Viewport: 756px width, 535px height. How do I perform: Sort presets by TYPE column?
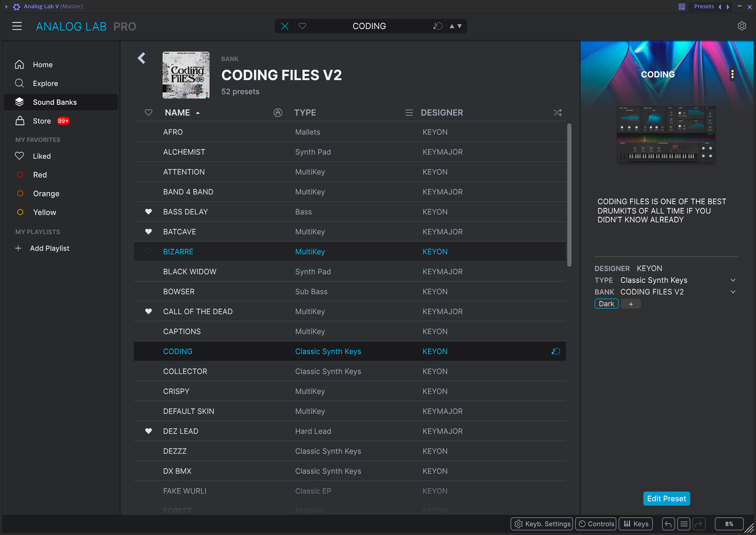tap(305, 112)
